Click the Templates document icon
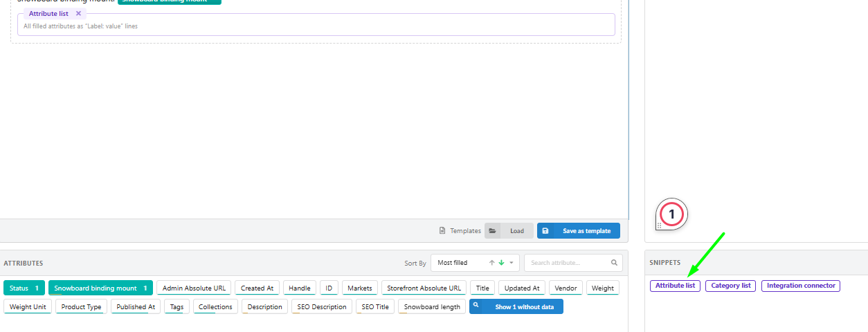The width and height of the screenshot is (868, 332). 443,231
